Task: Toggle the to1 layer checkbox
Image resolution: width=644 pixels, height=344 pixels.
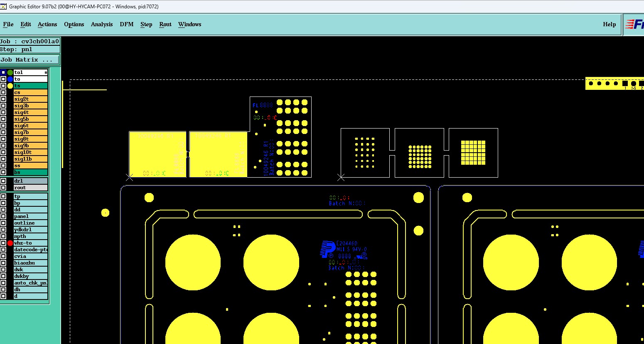Action: pos(3,72)
